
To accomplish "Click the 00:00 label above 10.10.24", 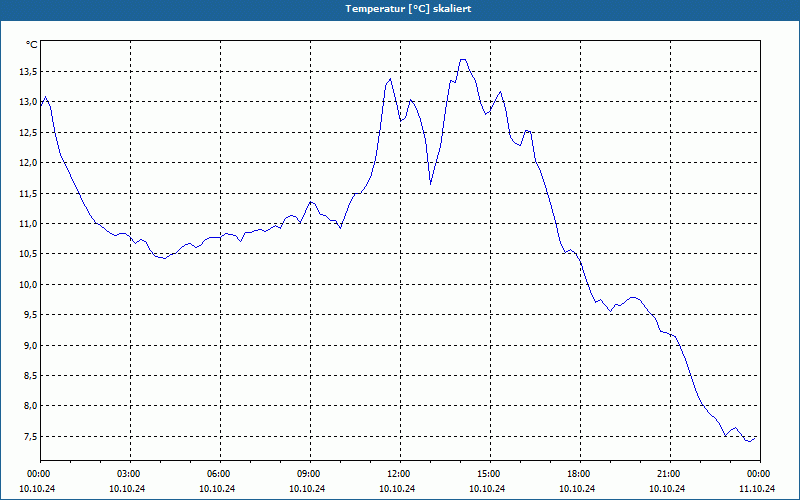I will coord(37,474).
